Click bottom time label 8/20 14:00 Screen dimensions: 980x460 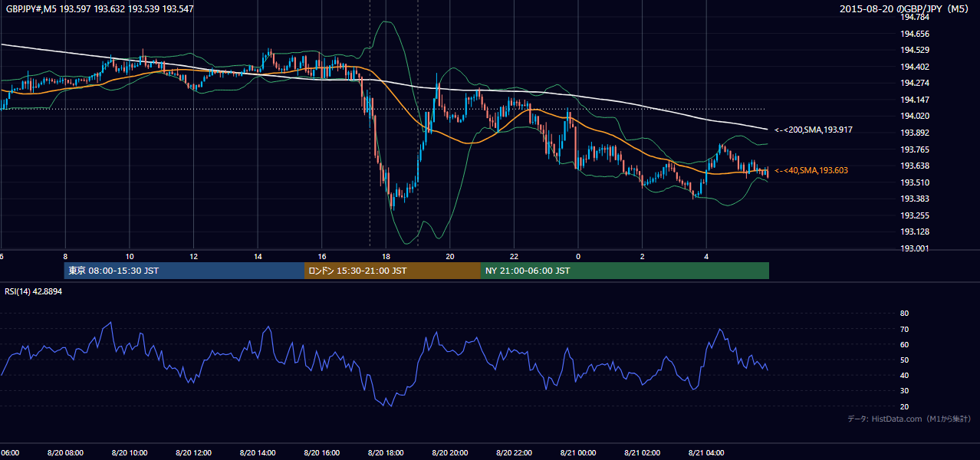[x=258, y=453]
